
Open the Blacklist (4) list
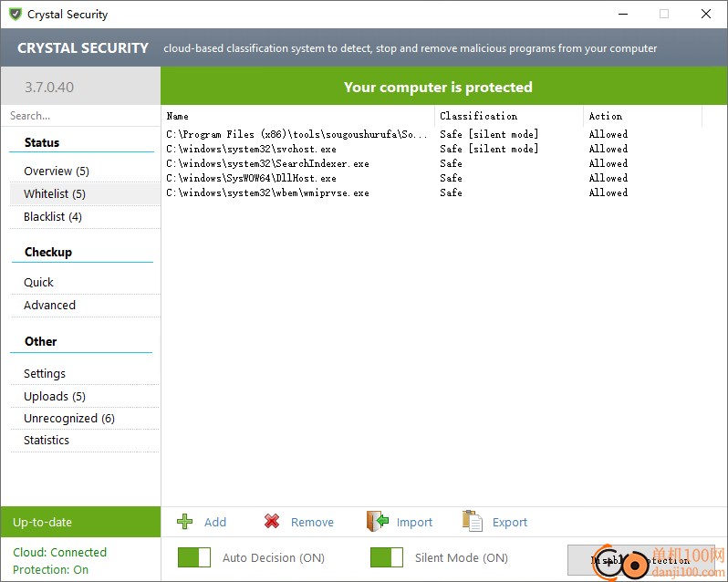(x=53, y=217)
